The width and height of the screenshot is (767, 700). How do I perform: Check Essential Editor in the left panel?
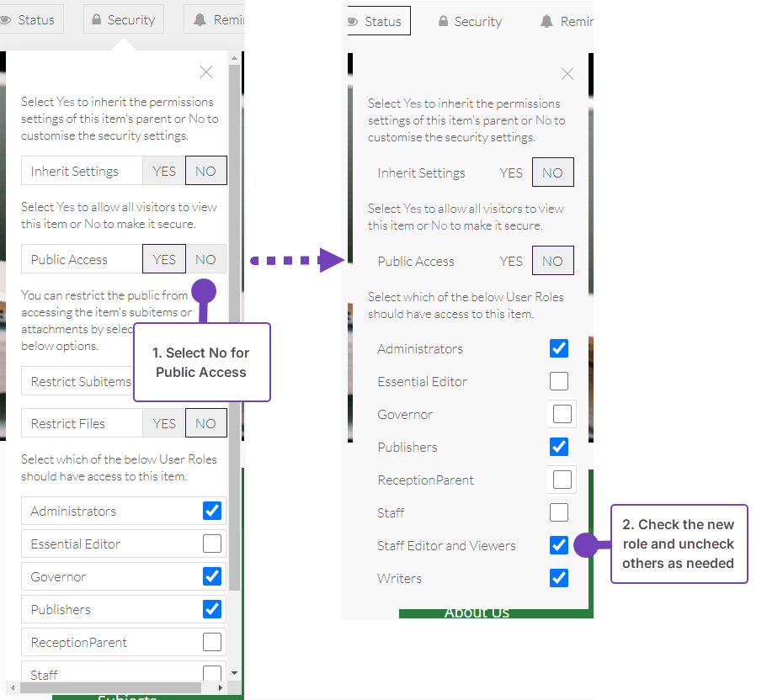[x=212, y=544]
